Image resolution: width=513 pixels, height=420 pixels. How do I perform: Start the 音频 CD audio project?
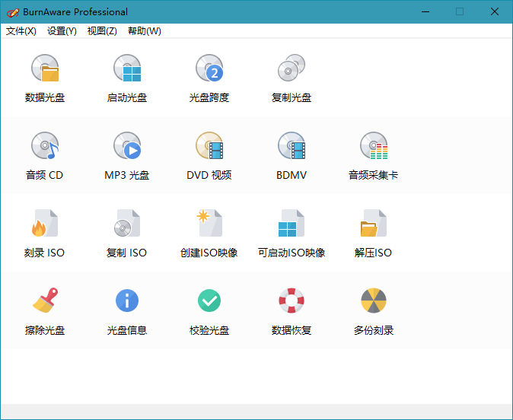(45, 146)
